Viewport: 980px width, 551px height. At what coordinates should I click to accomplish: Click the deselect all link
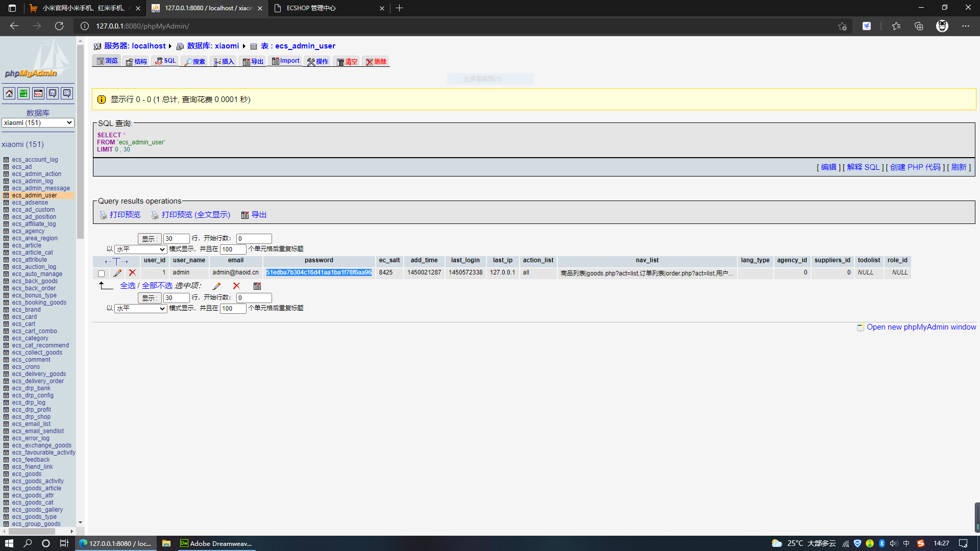point(157,286)
